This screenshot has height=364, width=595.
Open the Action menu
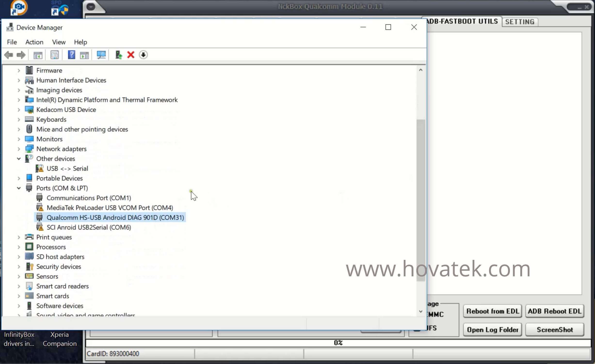(34, 42)
